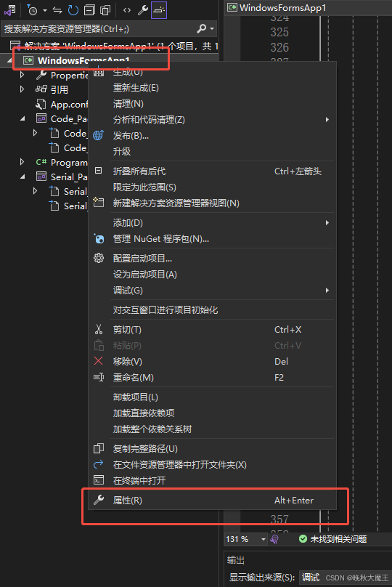This screenshot has height=587, width=392.
Task: Click the red X remove icon
Action: 99,361
